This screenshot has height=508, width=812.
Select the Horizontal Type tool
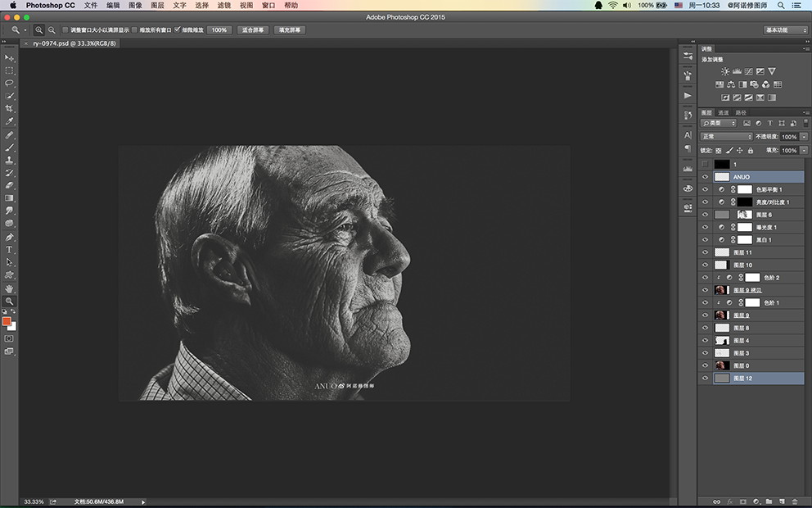10,249
